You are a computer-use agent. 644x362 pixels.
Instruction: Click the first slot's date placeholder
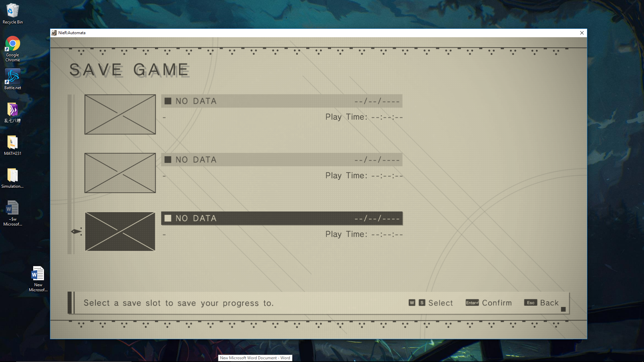coord(377,101)
